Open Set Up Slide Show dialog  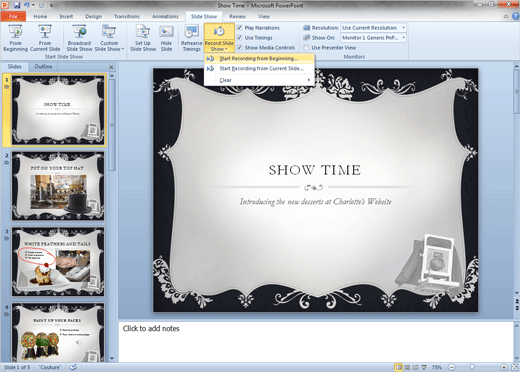tap(143, 38)
